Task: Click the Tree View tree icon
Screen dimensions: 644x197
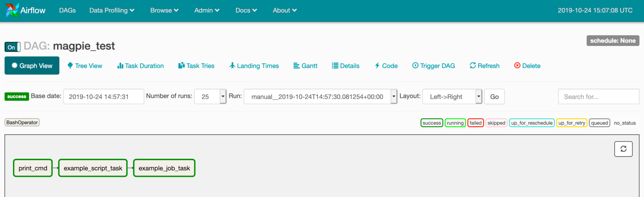Action: point(70,66)
